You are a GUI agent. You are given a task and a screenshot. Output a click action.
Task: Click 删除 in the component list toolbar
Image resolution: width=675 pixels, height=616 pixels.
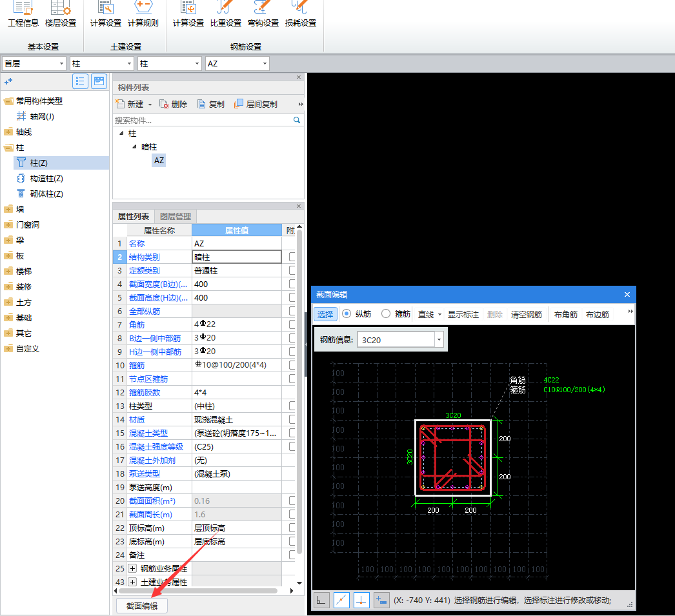point(174,104)
